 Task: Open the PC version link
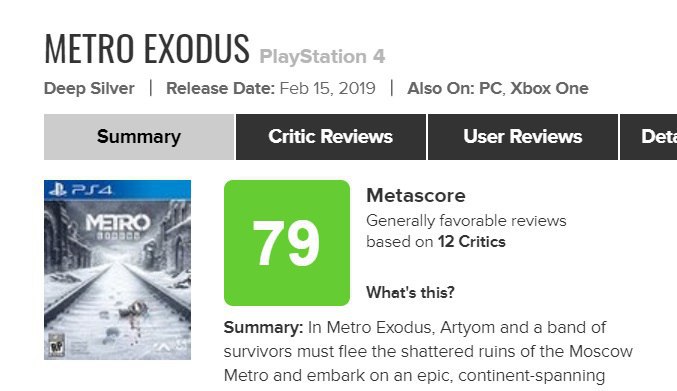[490, 88]
